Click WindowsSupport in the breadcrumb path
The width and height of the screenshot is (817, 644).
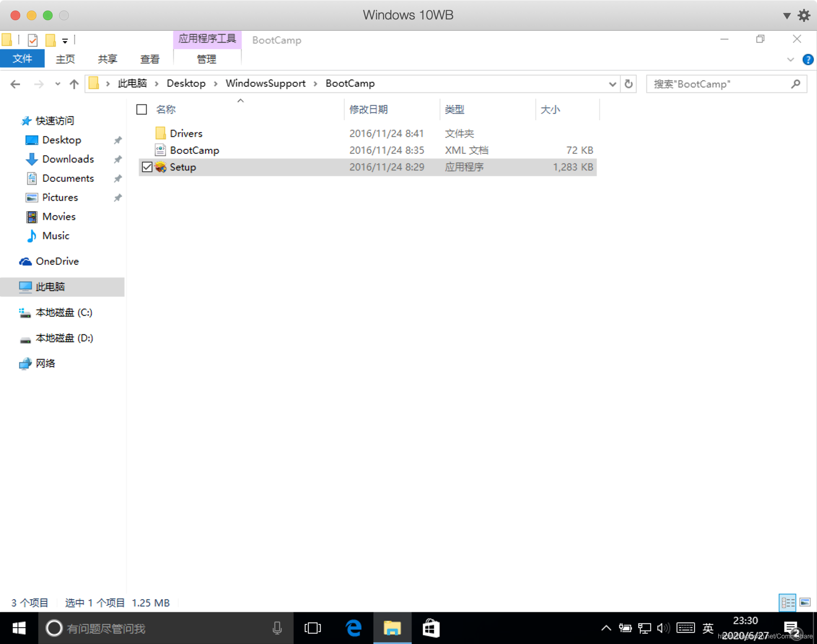coord(265,83)
